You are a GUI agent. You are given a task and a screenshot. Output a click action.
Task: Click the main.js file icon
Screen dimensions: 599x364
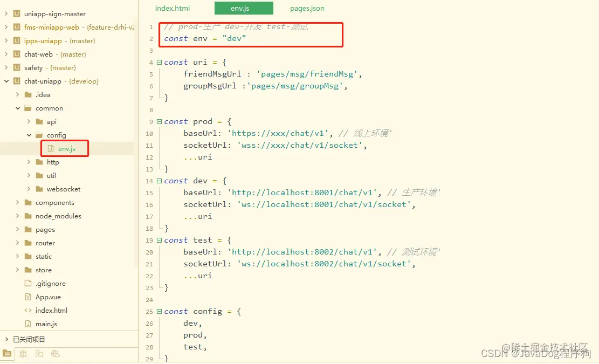coord(28,324)
